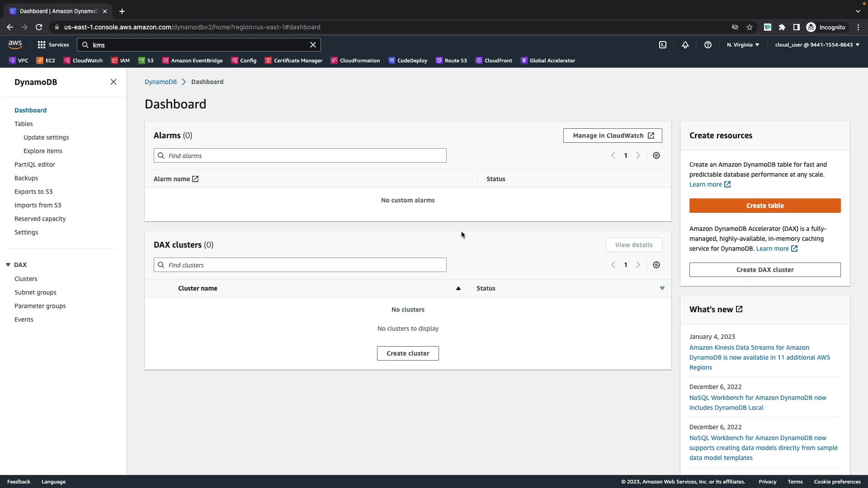Open the Manage in CloudWatch link
Image resolution: width=868 pixels, height=488 pixels.
click(x=613, y=136)
